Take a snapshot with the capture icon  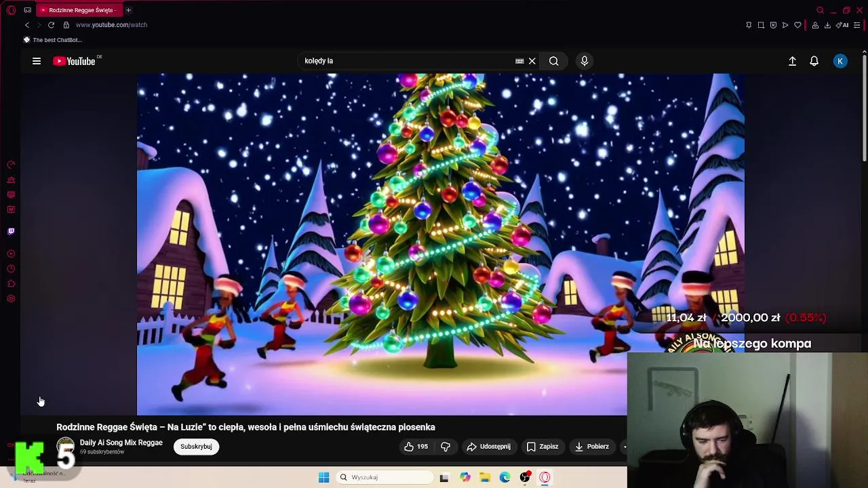point(761,25)
